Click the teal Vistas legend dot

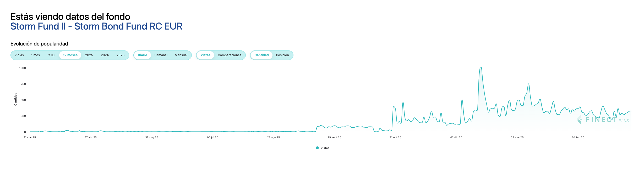coord(317,148)
